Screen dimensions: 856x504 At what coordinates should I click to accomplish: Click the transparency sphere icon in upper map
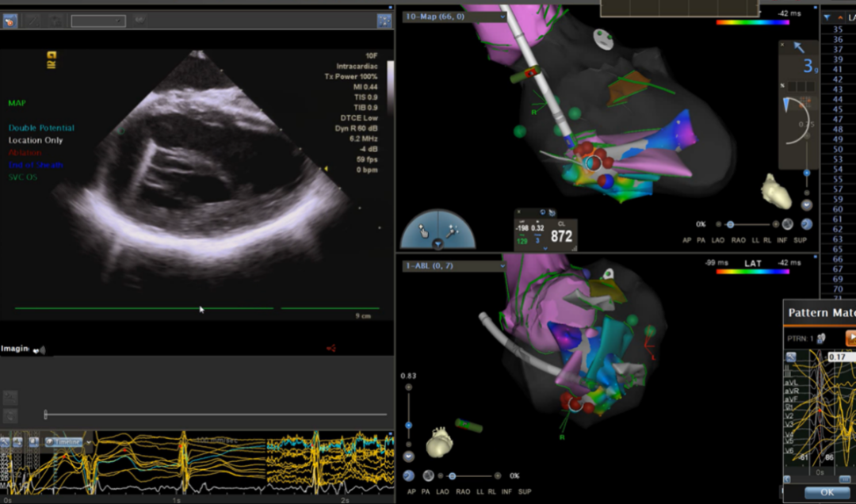point(787,224)
